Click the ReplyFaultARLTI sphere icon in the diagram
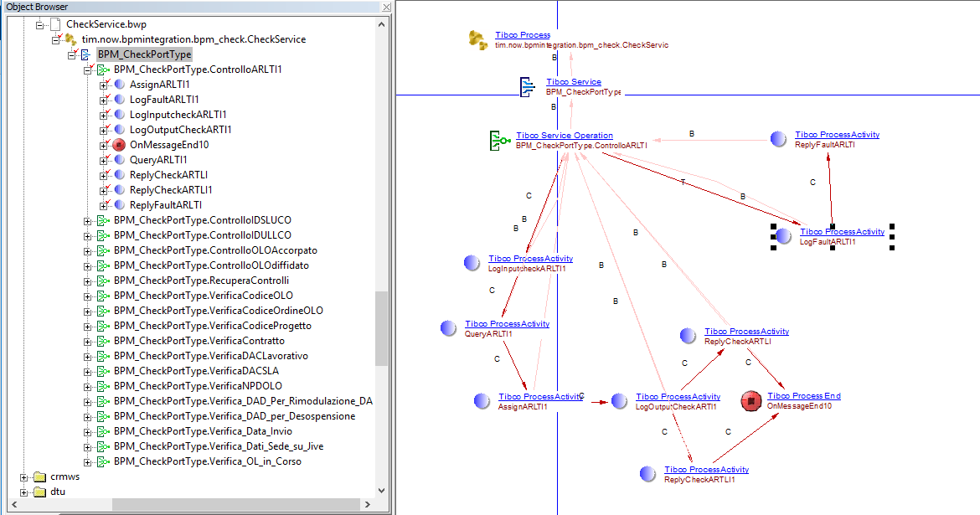 [x=778, y=139]
